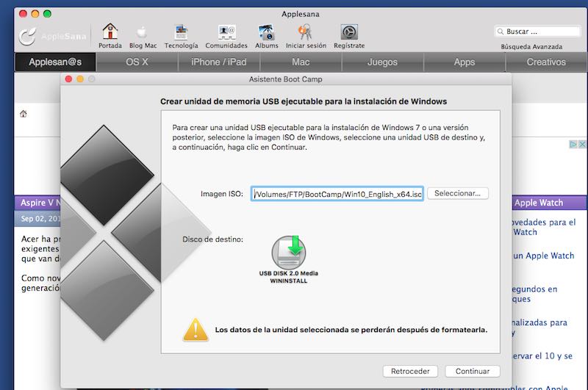The height and width of the screenshot is (390, 588).
Task: Close the Asistente Boot Camp window
Action: pyautogui.click(x=68, y=79)
